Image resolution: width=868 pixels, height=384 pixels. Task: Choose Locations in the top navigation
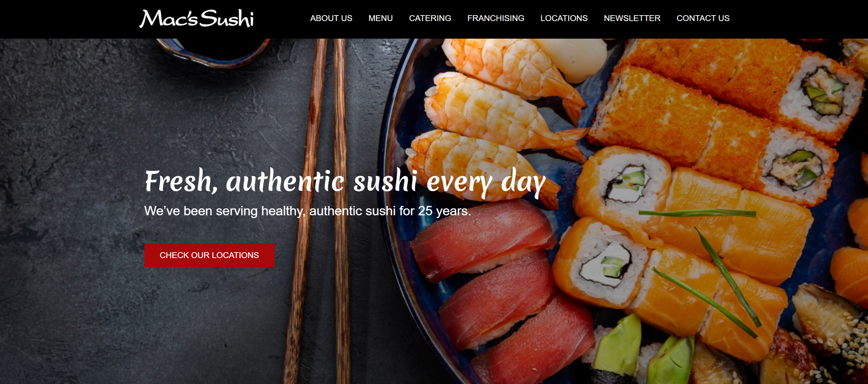564,18
